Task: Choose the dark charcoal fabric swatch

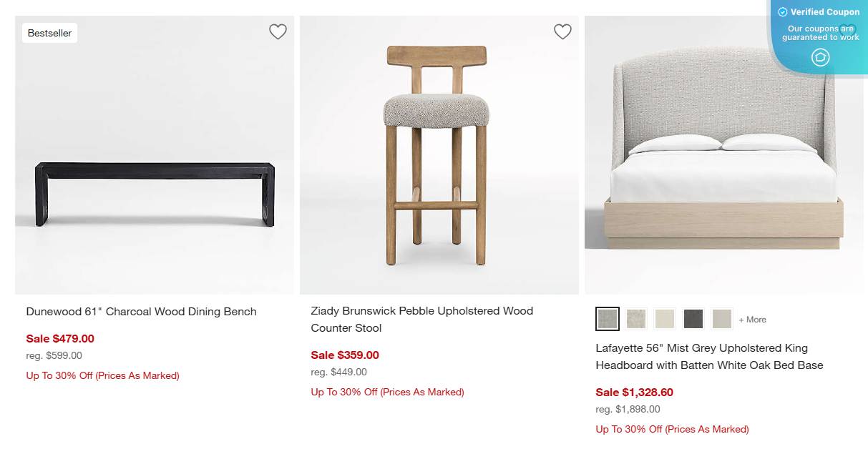Action: coord(693,319)
